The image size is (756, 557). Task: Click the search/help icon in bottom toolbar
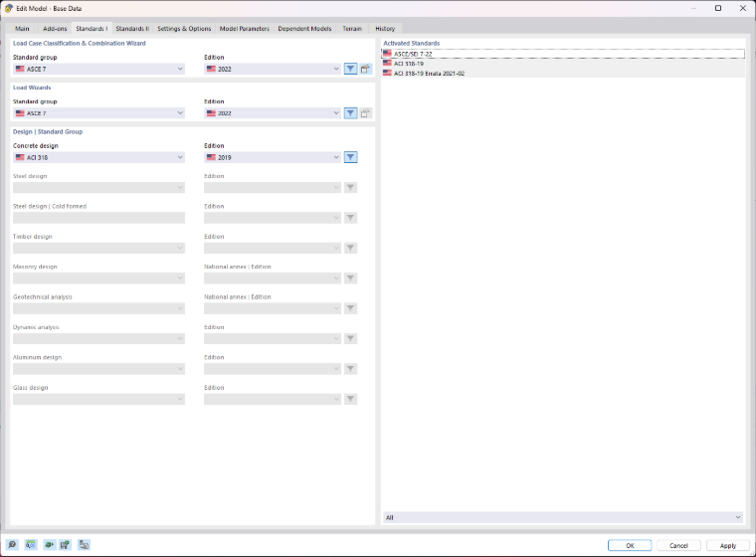(12, 545)
